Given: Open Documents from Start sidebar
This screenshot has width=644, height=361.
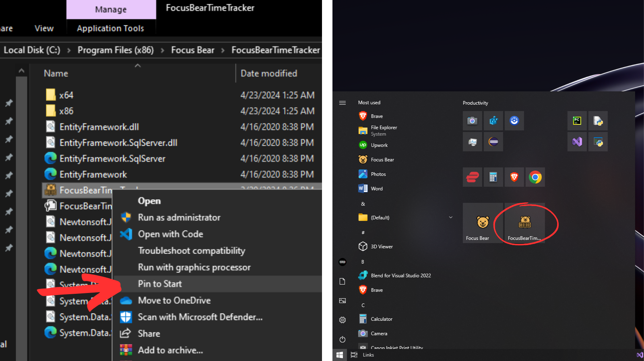Looking at the screenshot, I should click(x=343, y=281).
